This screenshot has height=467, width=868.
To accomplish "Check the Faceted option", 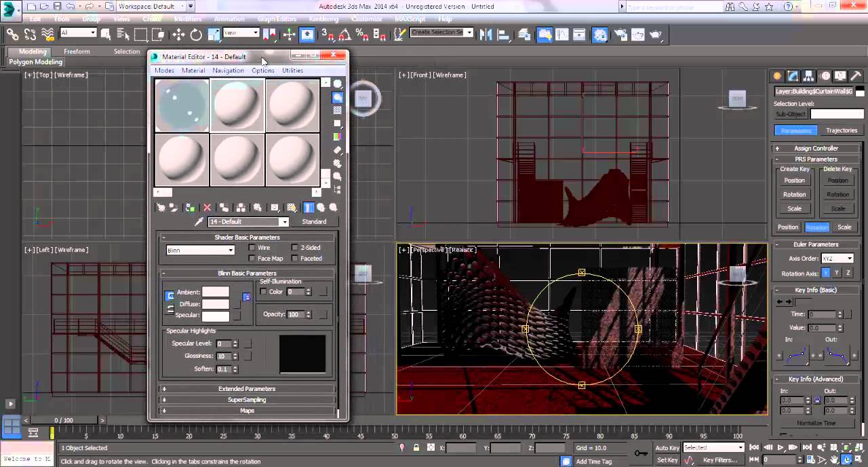I will click(x=294, y=259).
